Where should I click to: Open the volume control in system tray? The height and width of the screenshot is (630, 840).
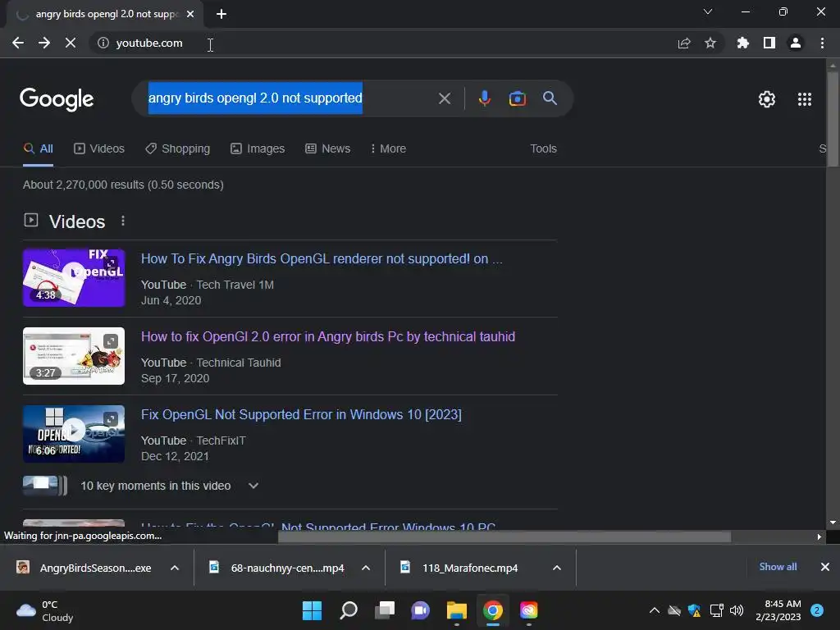pyautogui.click(x=737, y=610)
